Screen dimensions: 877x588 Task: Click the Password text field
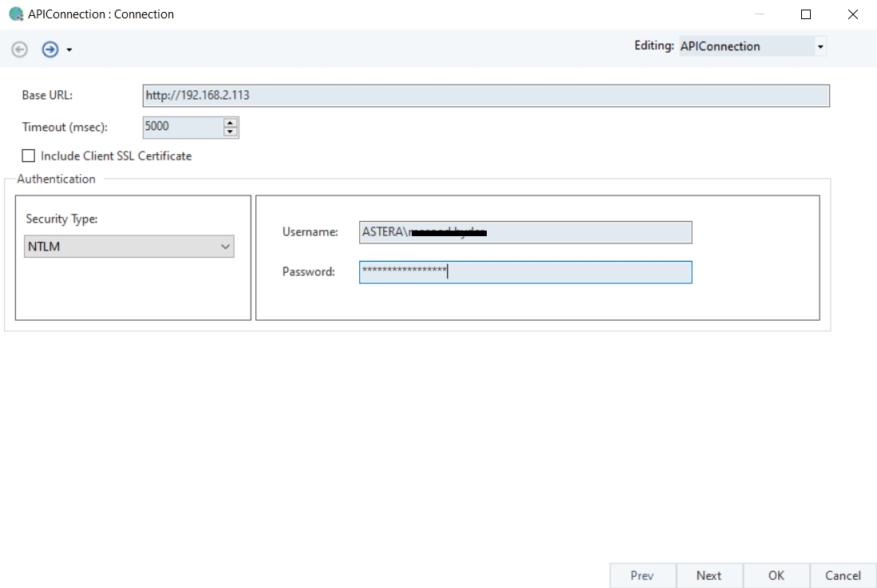[525, 272]
